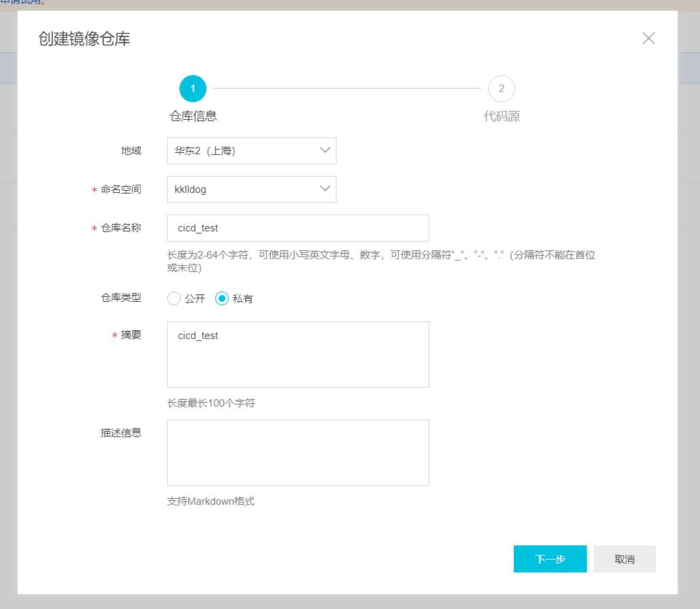Choose the 私有 radio button
Screen dimensions: 700x609
point(222,298)
